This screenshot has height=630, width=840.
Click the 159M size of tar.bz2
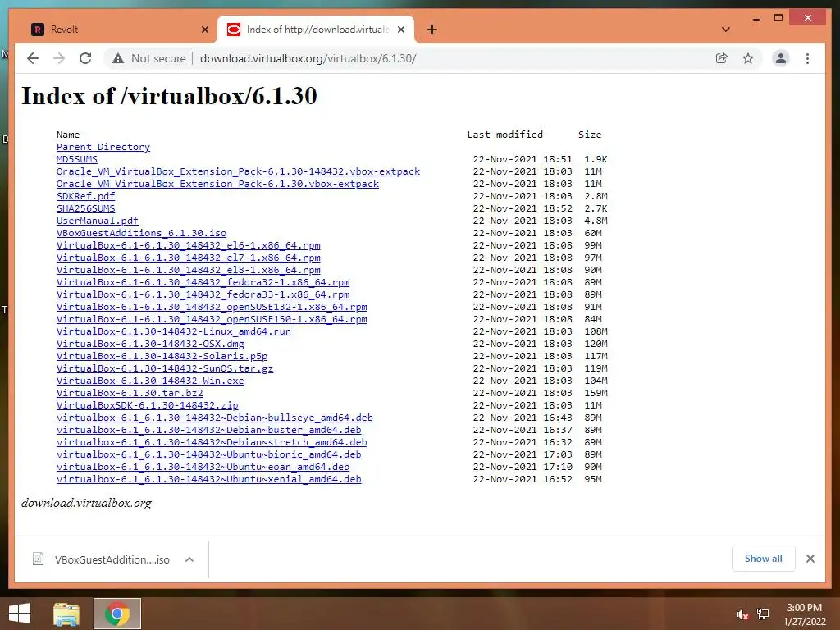pos(596,393)
